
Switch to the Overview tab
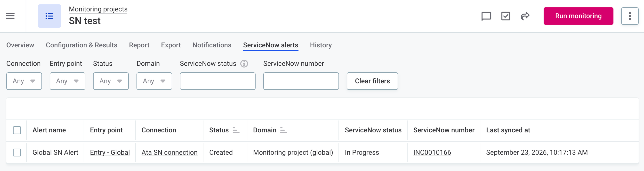tap(20, 45)
